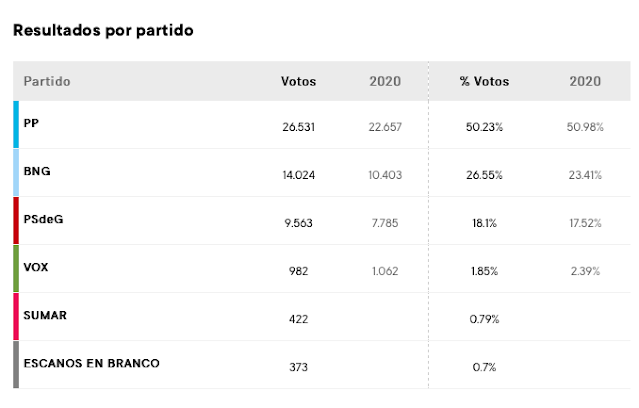
Task: Click the ESCANOS EN BRANCO gray bar
Action: (16, 365)
